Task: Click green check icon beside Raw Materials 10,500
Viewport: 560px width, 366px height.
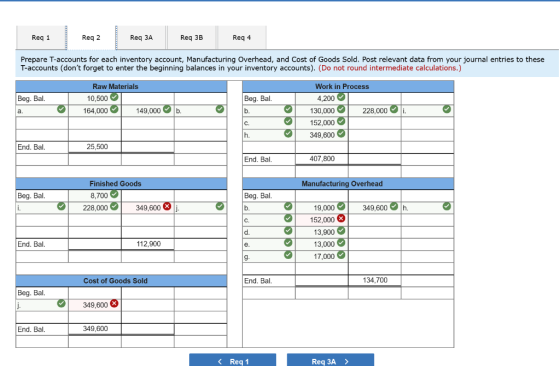Action: pos(114,97)
